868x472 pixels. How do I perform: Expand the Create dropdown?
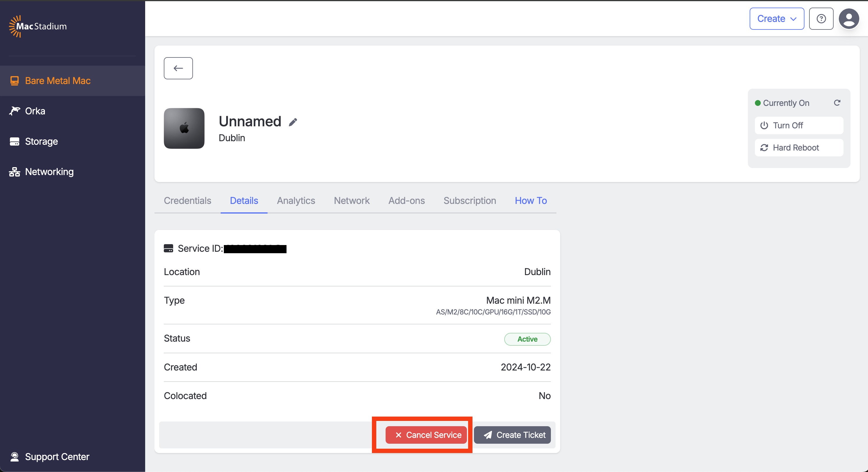tap(776, 19)
